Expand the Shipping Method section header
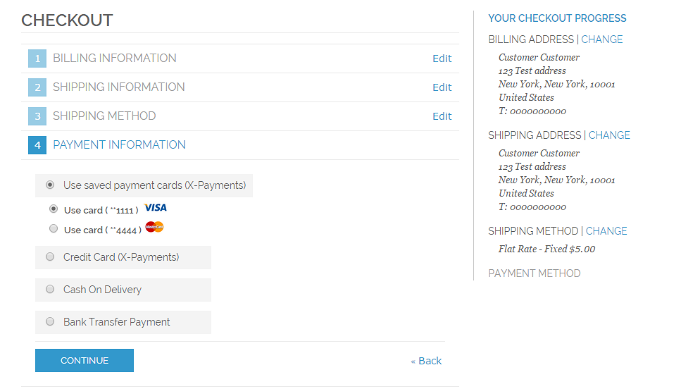The width and height of the screenshot is (700, 389). click(x=104, y=116)
